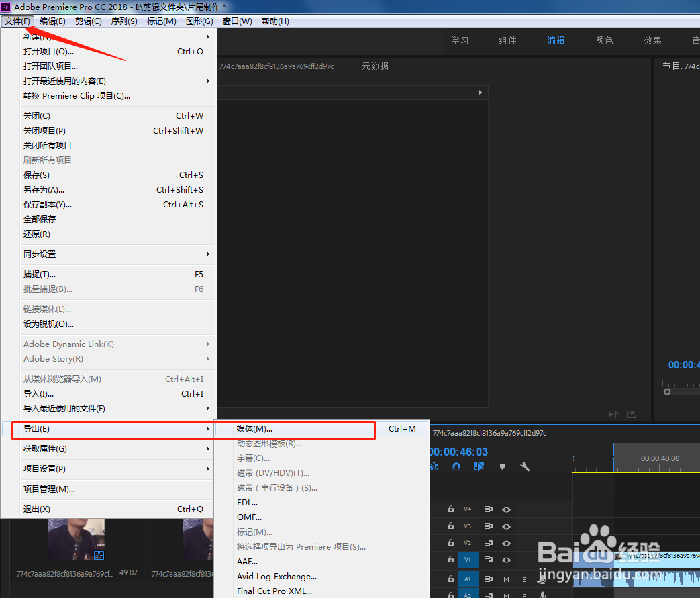This screenshot has height=598, width=700.
Task: Click timeline timecode 00:00:46:03
Action: click(x=459, y=452)
